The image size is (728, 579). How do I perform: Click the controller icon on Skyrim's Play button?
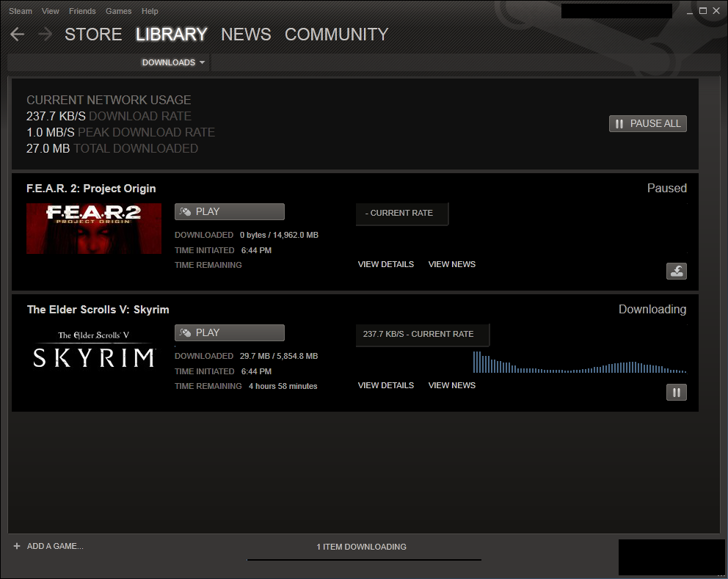185,332
